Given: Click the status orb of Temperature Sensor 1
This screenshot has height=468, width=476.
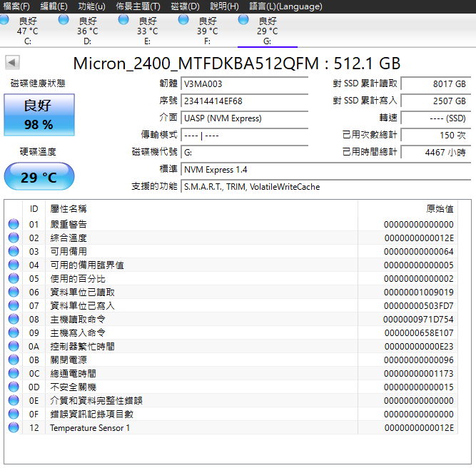Looking at the screenshot, I should coord(14,427).
